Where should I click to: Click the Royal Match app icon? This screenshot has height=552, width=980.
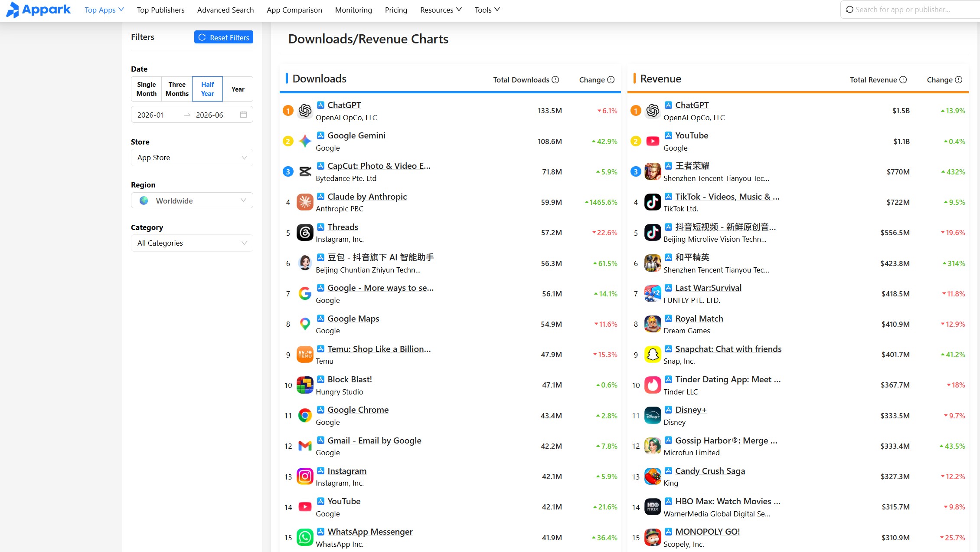(653, 324)
